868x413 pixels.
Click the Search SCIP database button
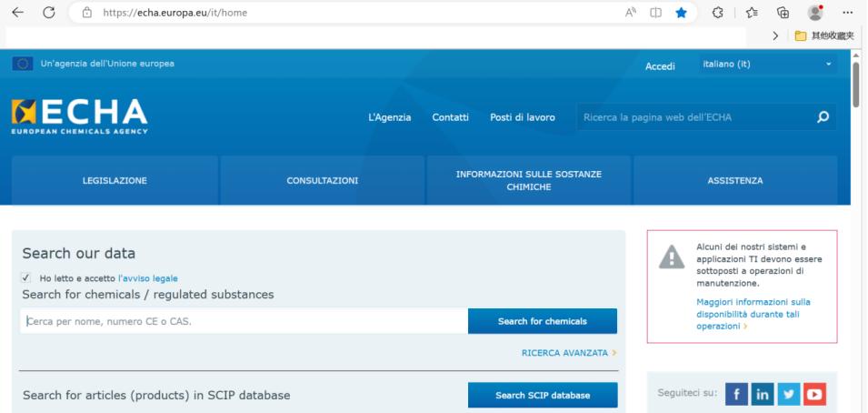[x=543, y=395]
